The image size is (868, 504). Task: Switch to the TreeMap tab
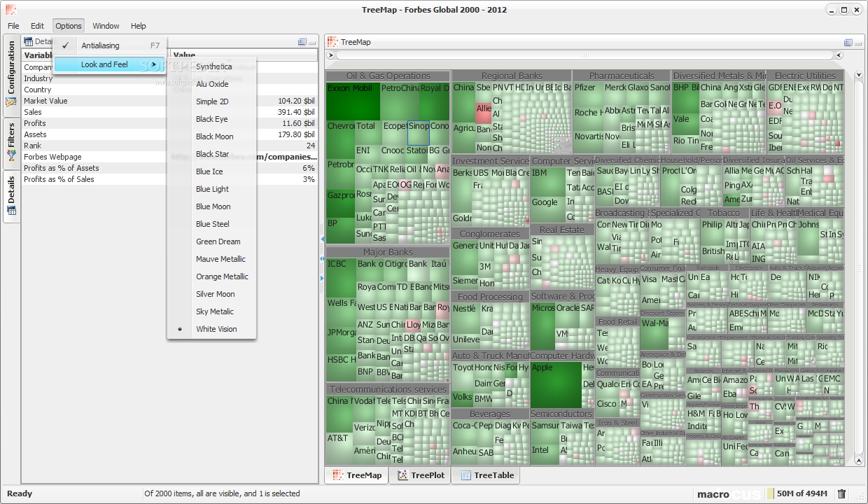pyautogui.click(x=357, y=475)
